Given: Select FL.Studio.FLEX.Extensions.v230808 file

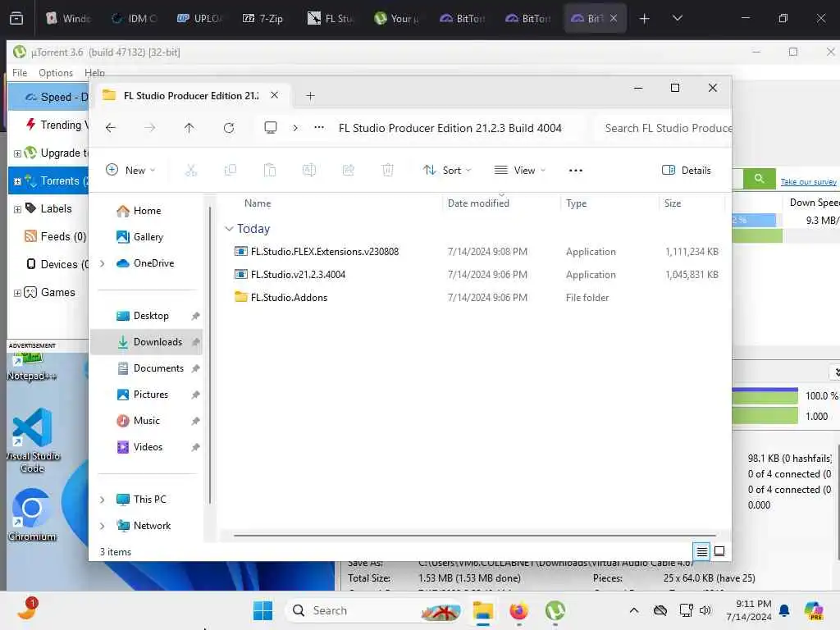Looking at the screenshot, I should click(x=476, y=251).
